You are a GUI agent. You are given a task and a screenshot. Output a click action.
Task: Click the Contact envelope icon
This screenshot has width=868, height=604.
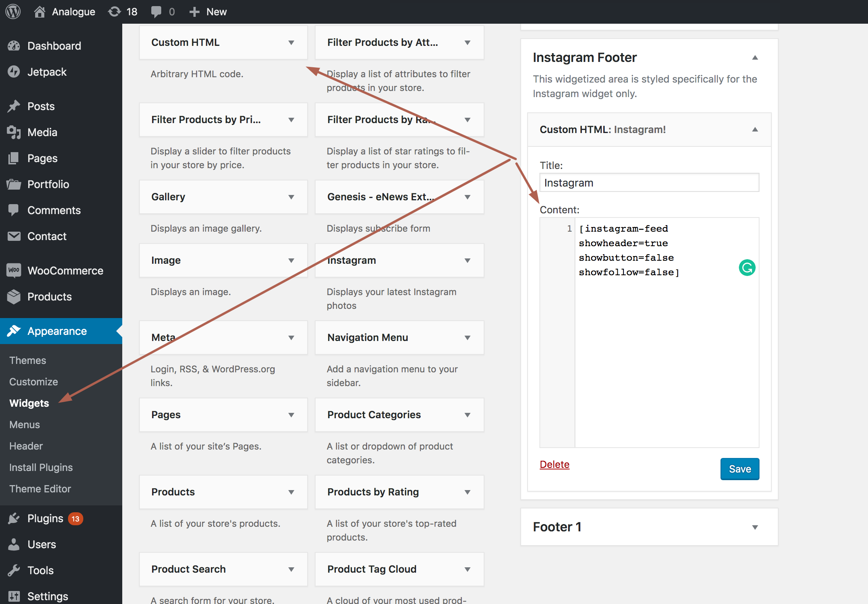tap(14, 236)
